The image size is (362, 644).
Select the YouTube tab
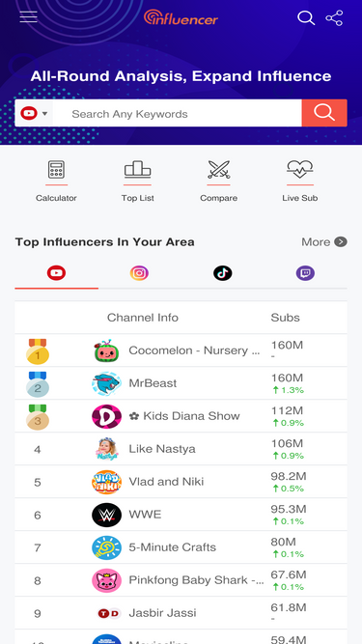56,273
